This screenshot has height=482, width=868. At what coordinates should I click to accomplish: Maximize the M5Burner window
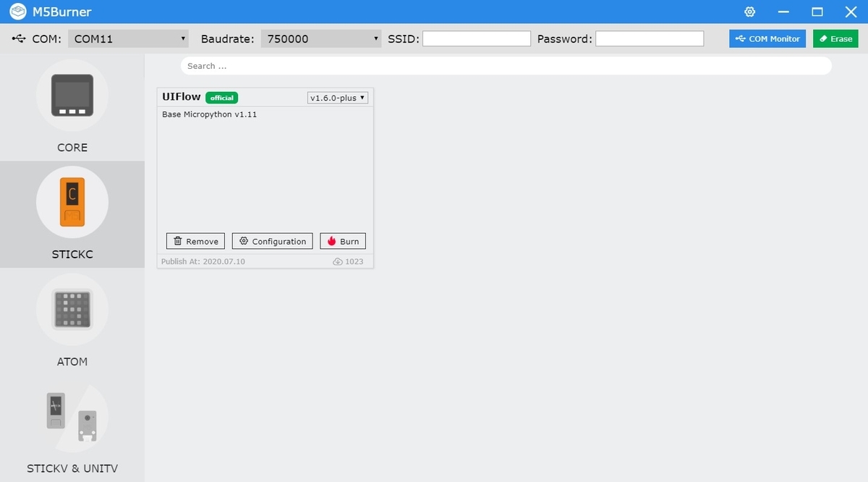(x=817, y=12)
